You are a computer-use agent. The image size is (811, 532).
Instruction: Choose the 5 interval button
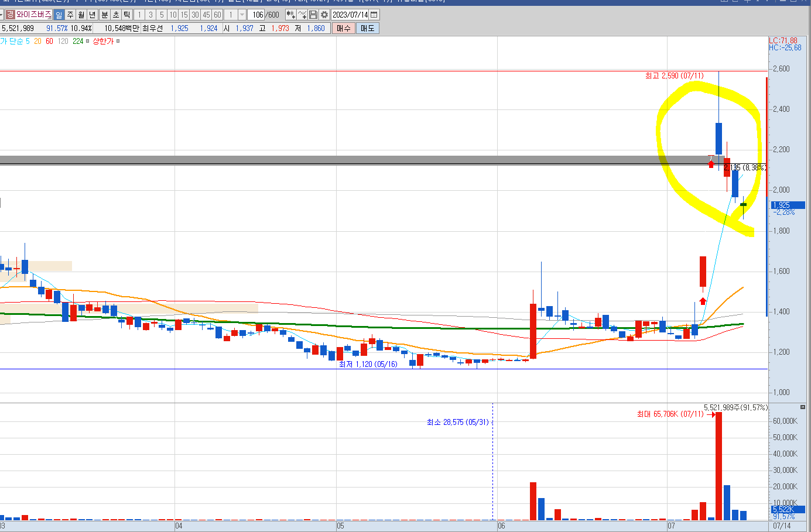162,15
